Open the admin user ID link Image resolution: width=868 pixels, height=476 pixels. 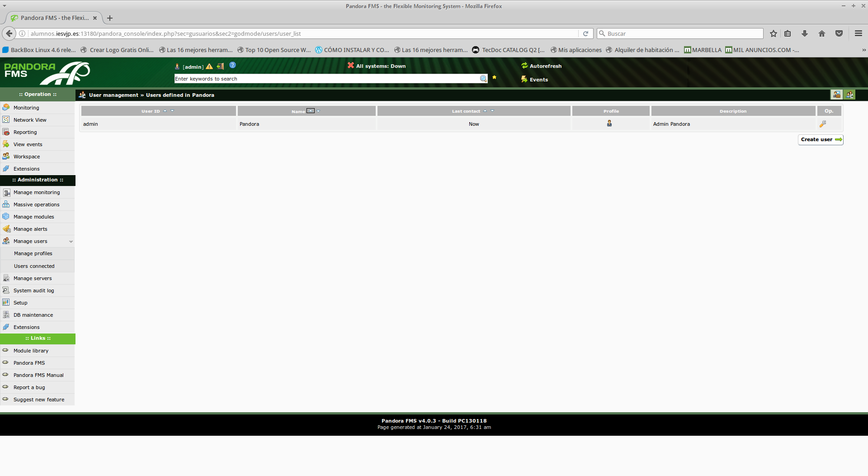[90, 124]
